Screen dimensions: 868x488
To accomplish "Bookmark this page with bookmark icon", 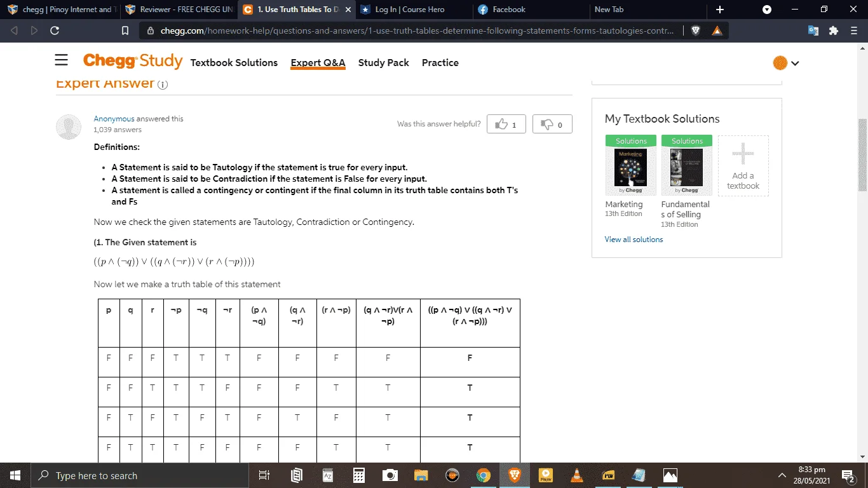I will [x=125, y=30].
